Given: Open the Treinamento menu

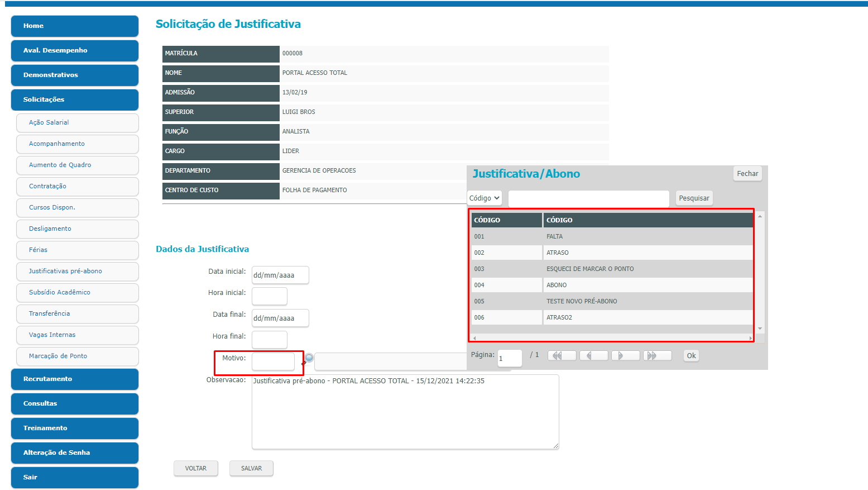Looking at the screenshot, I should (x=75, y=428).
